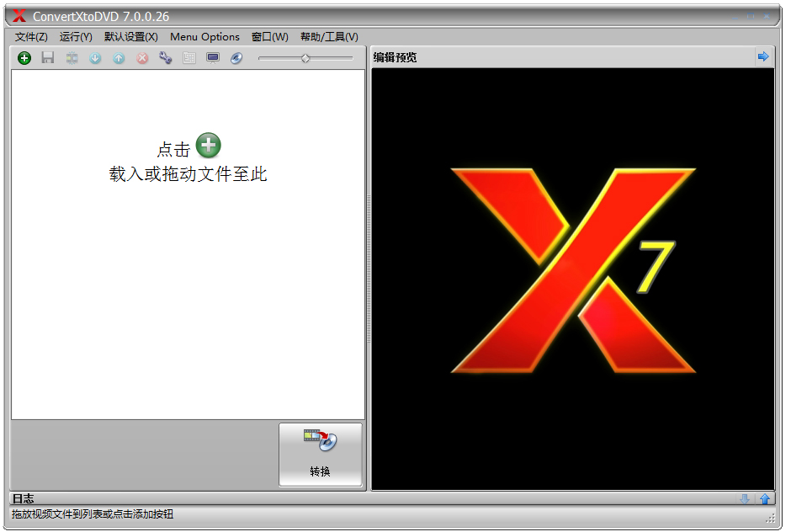Click the red remove item icon
The width and height of the screenshot is (786, 532).
click(142, 58)
